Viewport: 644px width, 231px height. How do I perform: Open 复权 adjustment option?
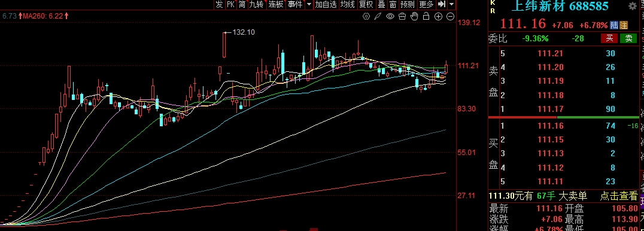366,5
